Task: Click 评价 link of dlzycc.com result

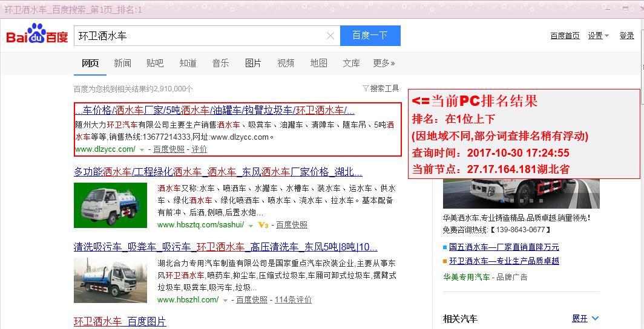Action: pos(199,149)
